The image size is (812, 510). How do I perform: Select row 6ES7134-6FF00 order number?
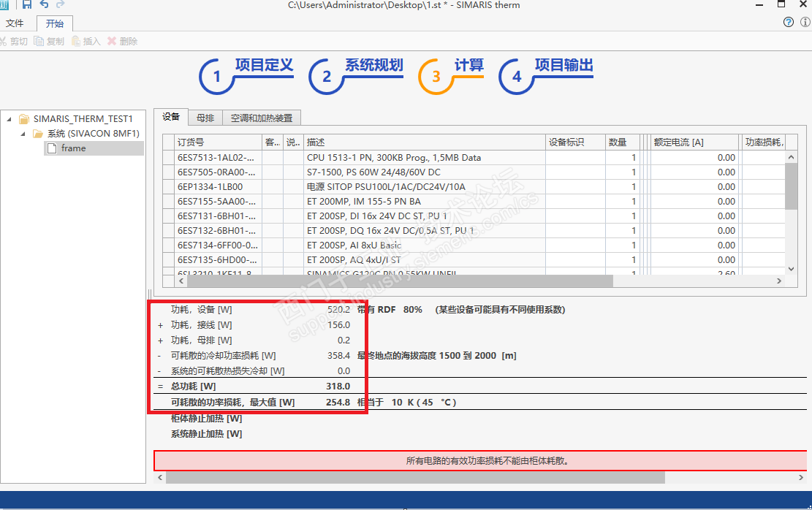click(218, 245)
